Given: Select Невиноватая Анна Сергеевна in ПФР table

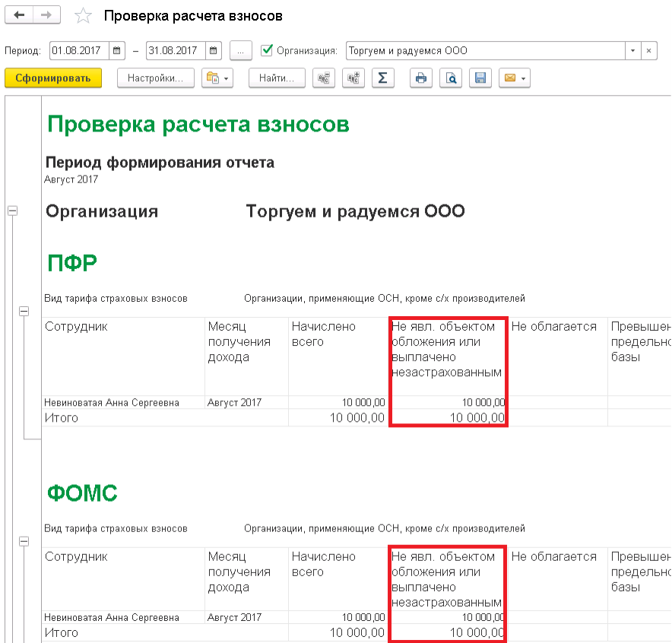Looking at the screenshot, I should click(x=112, y=402).
